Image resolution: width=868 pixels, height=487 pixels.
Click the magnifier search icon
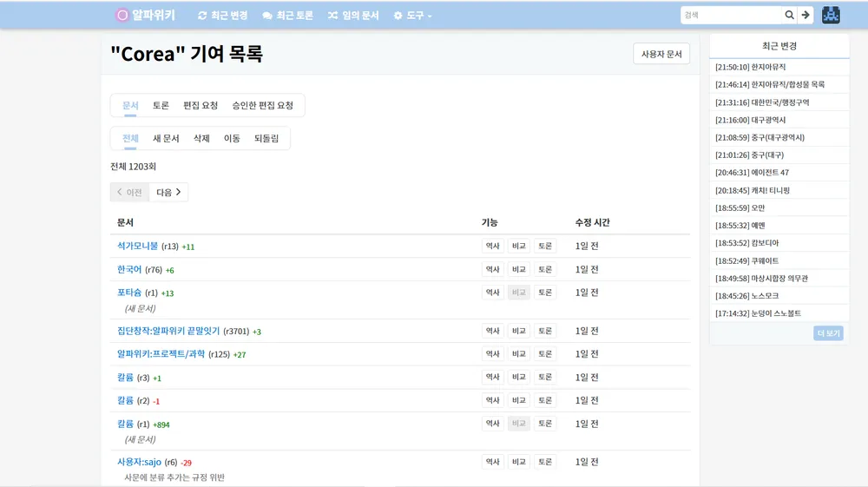pyautogui.click(x=789, y=15)
